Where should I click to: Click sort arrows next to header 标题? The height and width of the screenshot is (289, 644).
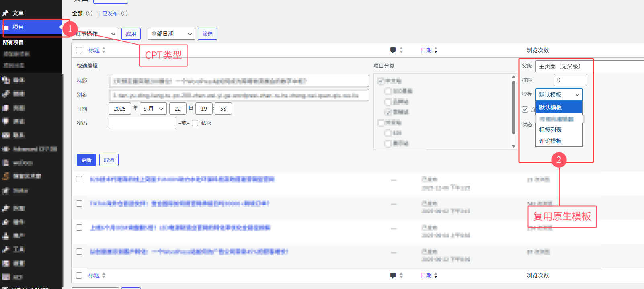pos(104,50)
